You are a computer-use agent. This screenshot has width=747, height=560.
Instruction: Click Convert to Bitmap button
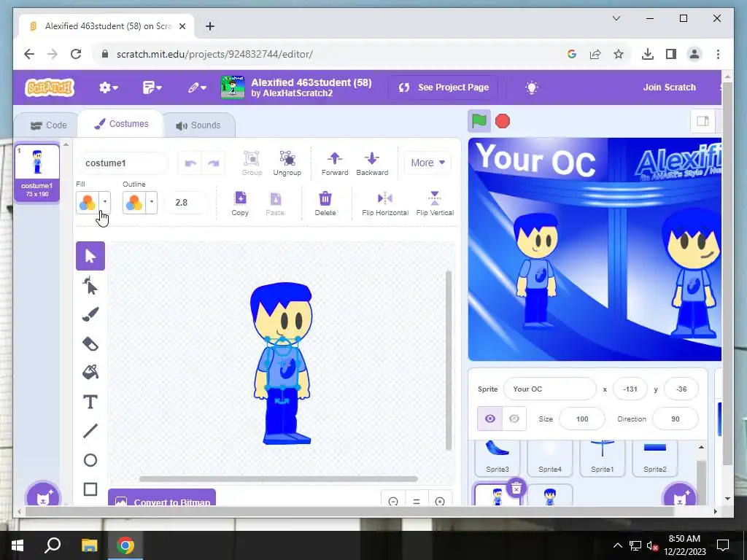162,499
